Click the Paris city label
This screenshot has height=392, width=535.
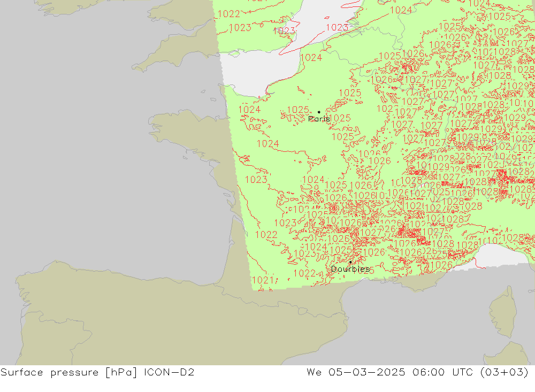click(319, 119)
